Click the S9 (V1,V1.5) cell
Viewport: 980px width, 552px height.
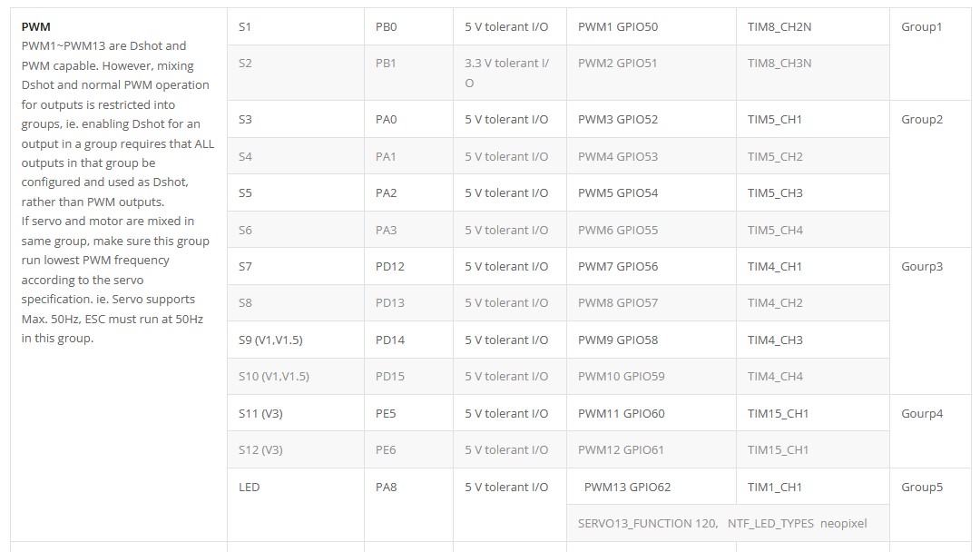[296, 340]
